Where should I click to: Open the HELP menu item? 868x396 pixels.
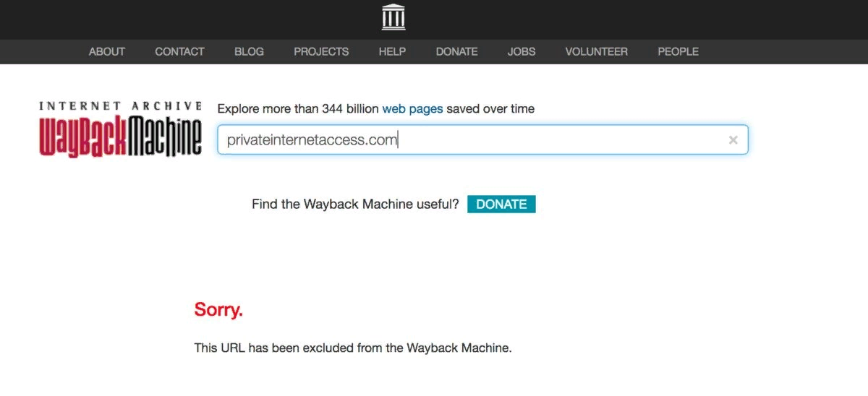[392, 51]
